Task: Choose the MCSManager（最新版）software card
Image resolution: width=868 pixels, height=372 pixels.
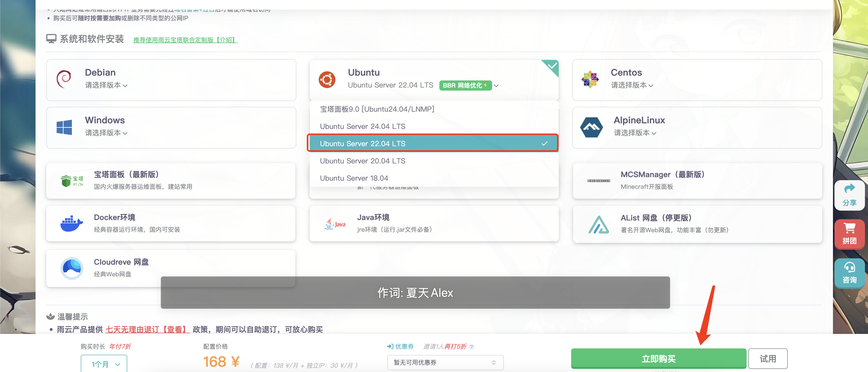Action: click(x=697, y=181)
